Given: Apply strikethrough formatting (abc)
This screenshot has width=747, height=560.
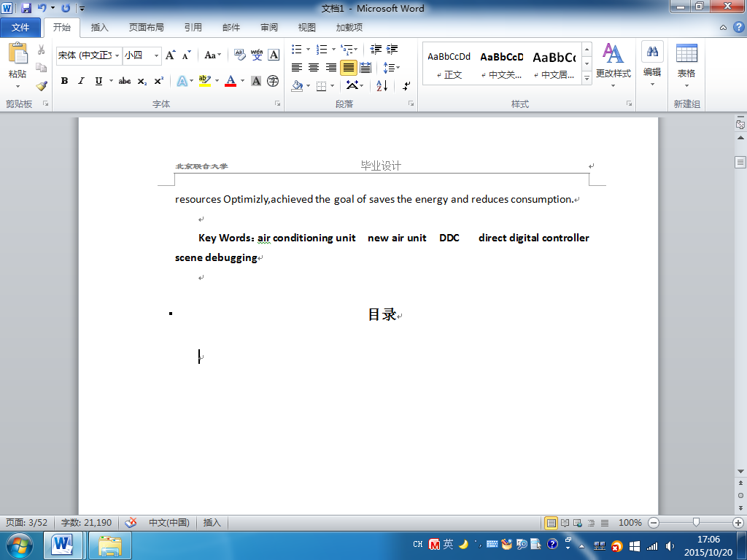Looking at the screenshot, I should click(x=125, y=81).
